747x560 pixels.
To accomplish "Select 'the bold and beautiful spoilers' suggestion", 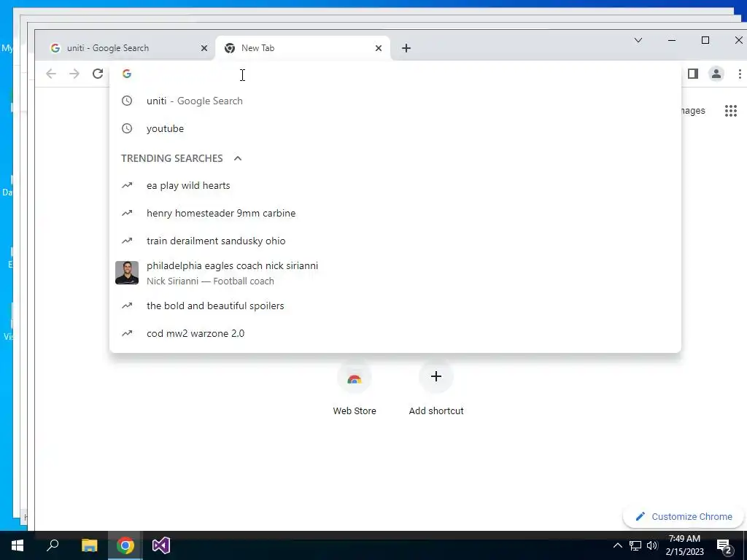I will point(395,306).
